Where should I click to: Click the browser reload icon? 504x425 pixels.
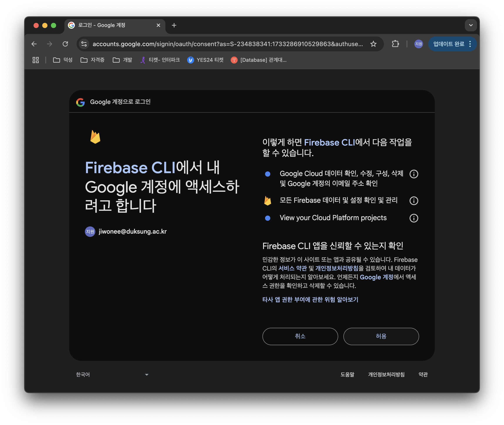tap(65, 44)
